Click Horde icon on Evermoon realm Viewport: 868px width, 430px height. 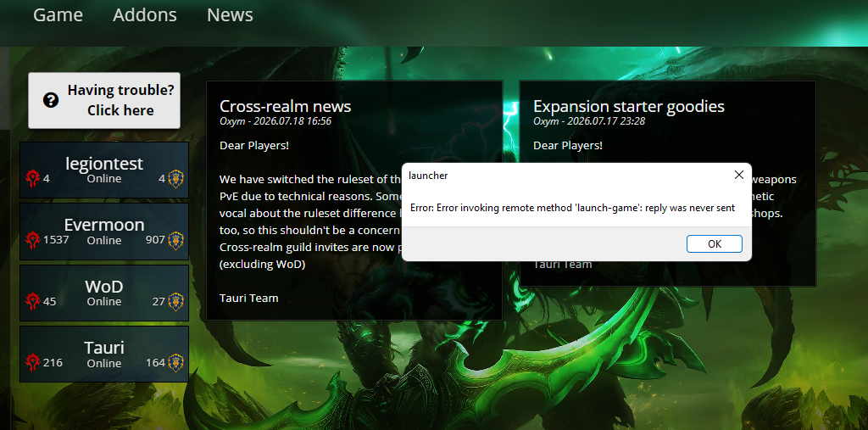(33, 241)
